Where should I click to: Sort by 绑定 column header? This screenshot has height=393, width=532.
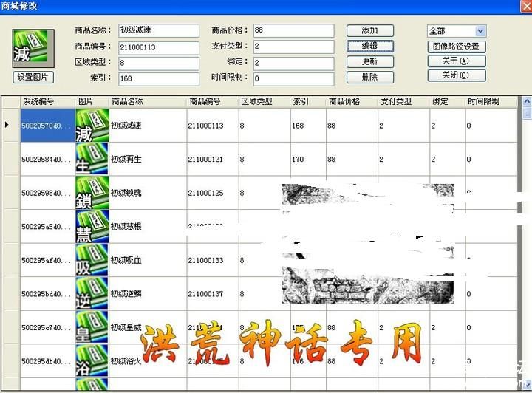448,101
